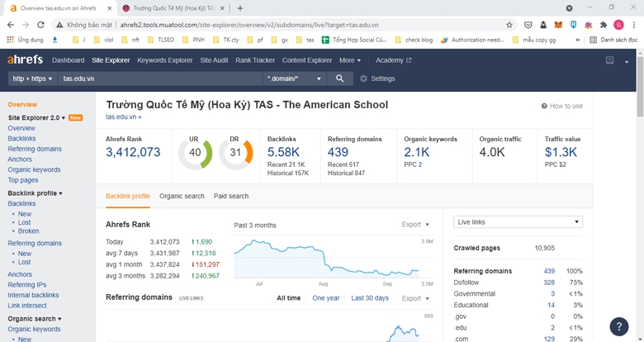The image size is (644, 342).
Task: Open Tổng Hợp Social sheets bookmark
Action: 354,40
